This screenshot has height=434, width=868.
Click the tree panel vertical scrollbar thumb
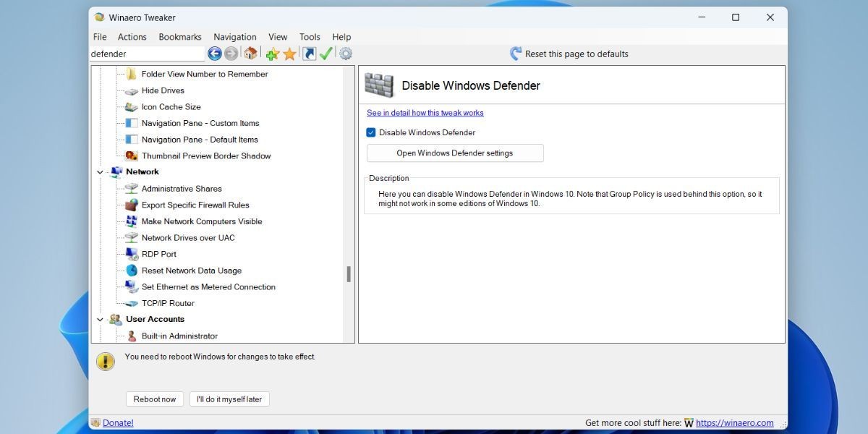tap(349, 274)
